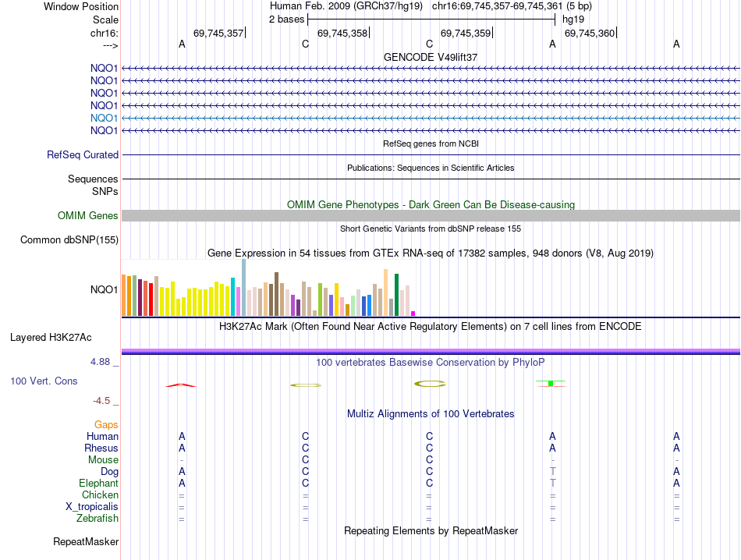Click the 'RefSeq genes from NCBI' title

tap(431, 144)
